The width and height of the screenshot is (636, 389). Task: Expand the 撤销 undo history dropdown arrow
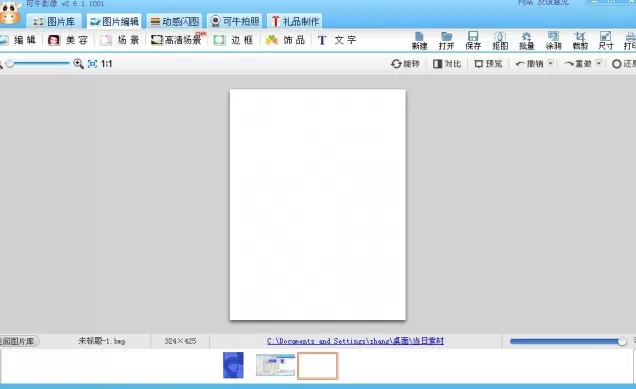coord(550,63)
